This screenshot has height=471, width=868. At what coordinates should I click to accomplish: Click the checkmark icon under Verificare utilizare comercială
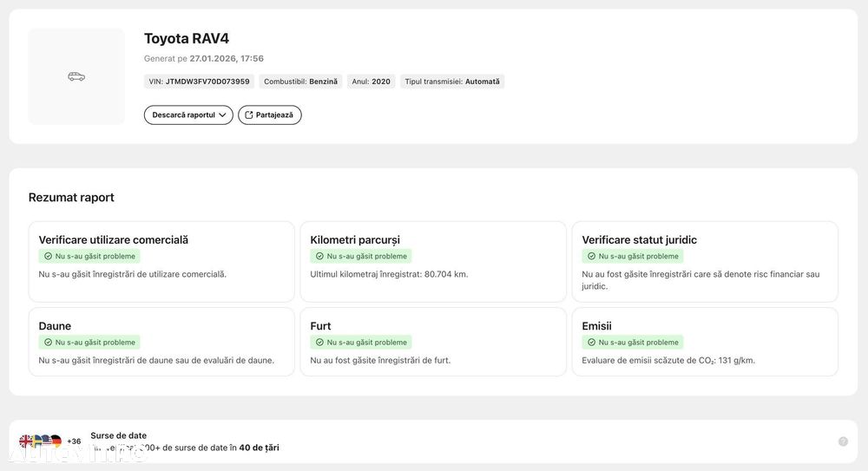tap(48, 257)
